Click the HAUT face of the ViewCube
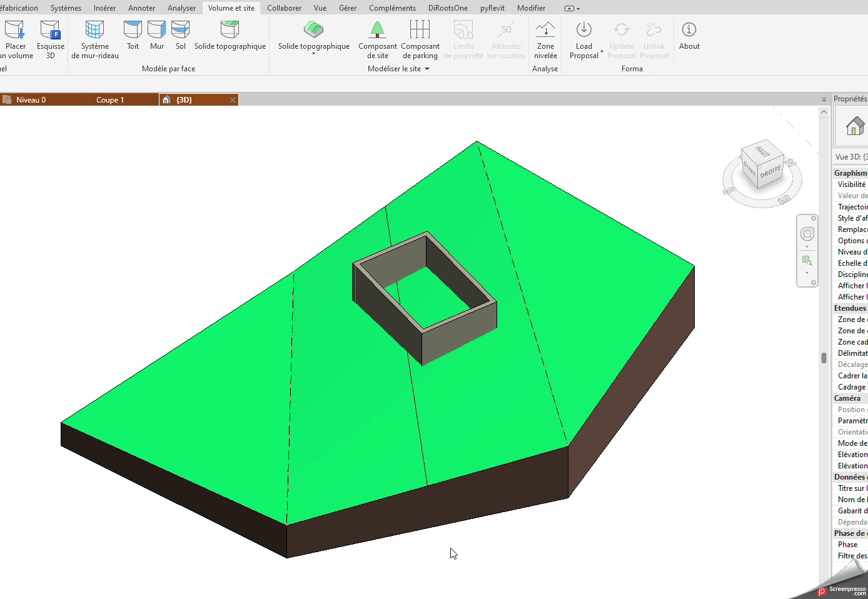The width and height of the screenshot is (868, 599). (x=762, y=151)
